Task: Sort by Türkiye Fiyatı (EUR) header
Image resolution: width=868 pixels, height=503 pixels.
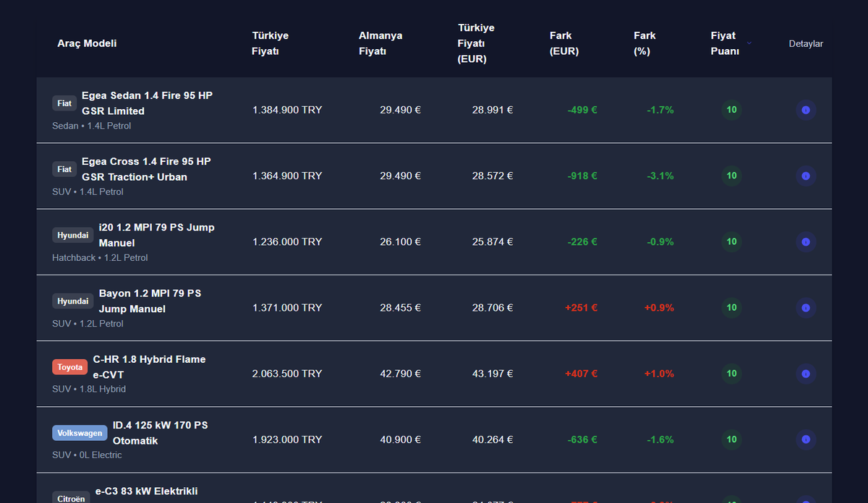Action: click(476, 43)
